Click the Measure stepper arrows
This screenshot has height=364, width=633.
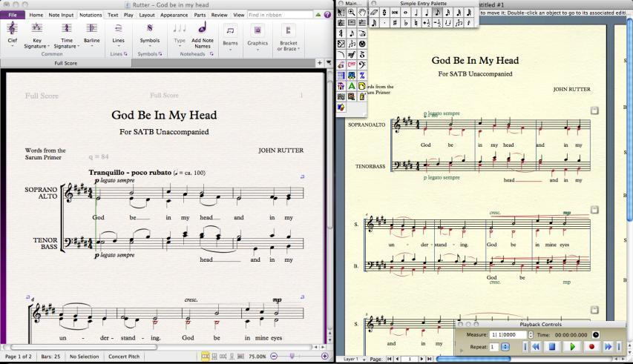click(531, 334)
